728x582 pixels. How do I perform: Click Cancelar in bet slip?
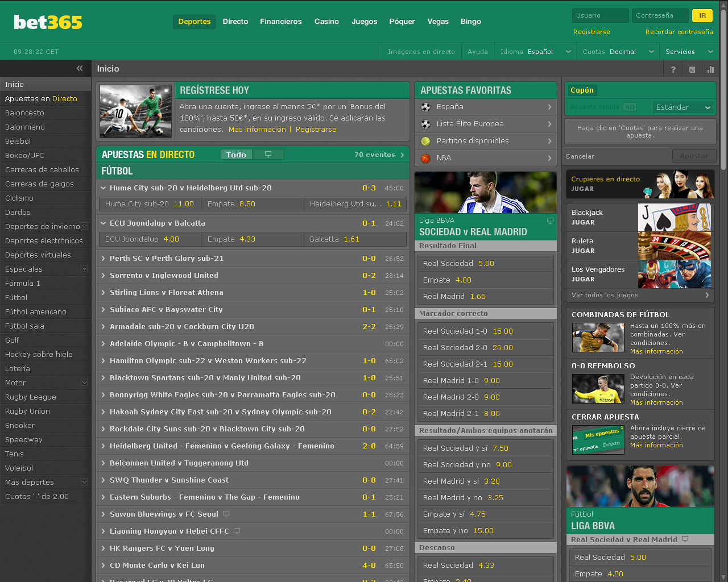click(x=580, y=156)
